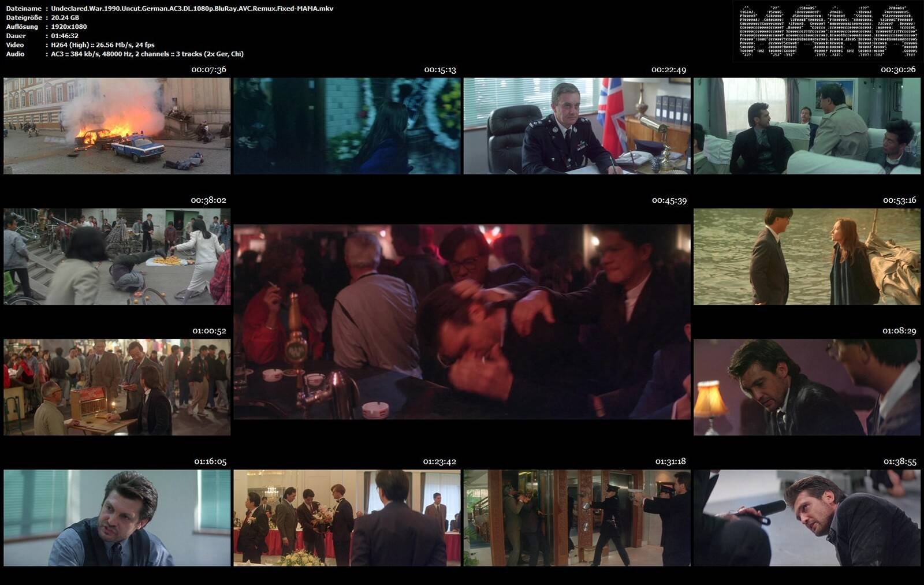The width and height of the screenshot is (924, 585).
Task: Click the 01:16:05 timestamp label
Action: [210, 461]
